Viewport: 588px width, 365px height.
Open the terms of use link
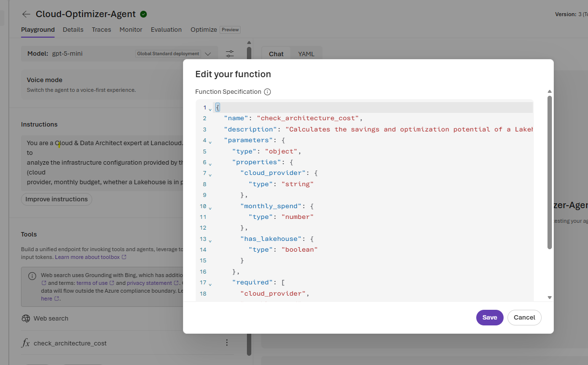pos(92,283)
